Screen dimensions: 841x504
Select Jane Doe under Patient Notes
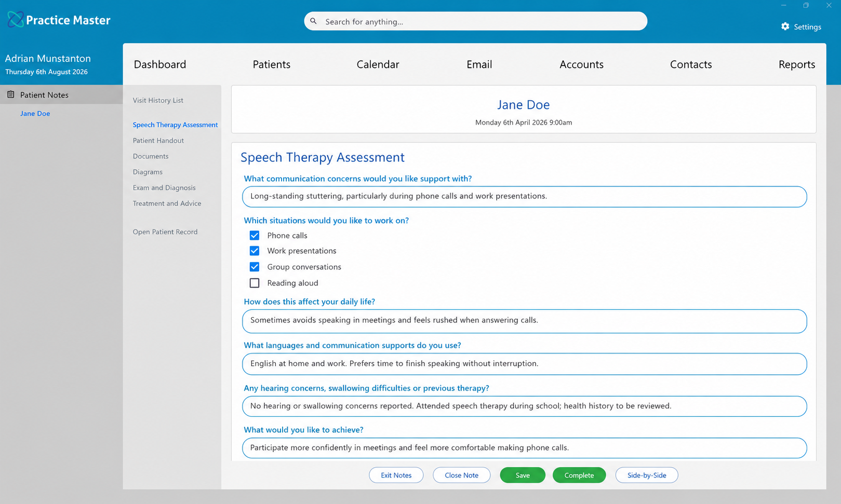pos(35,114)
